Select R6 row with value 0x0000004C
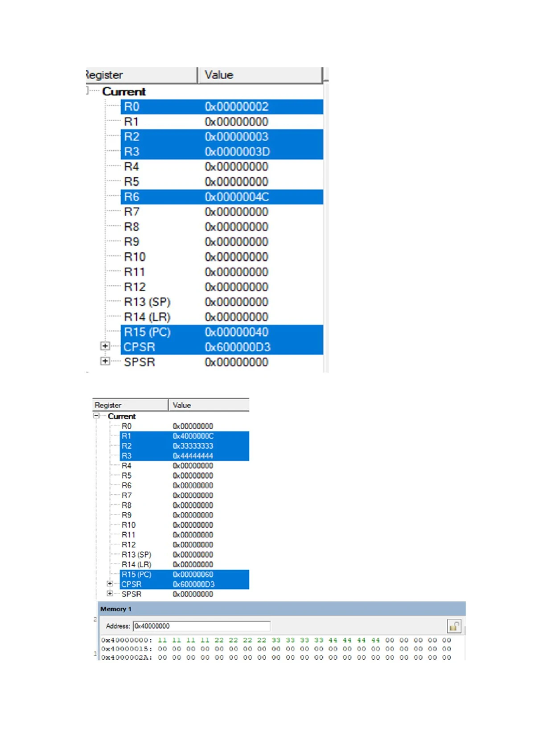The width and height of the screenshot is (535, 756). click(222, 197)
